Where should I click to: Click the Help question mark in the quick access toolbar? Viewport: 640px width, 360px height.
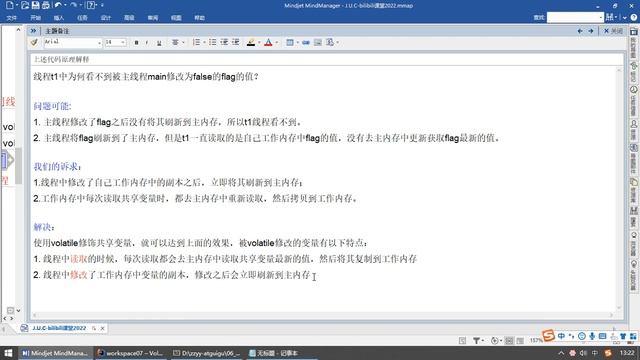pos(91,5)
